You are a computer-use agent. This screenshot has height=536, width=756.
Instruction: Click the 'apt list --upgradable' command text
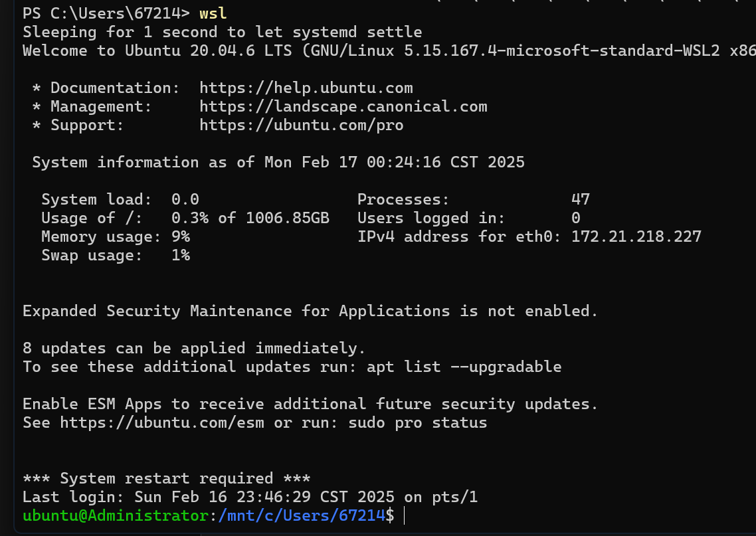click(464, 367)
